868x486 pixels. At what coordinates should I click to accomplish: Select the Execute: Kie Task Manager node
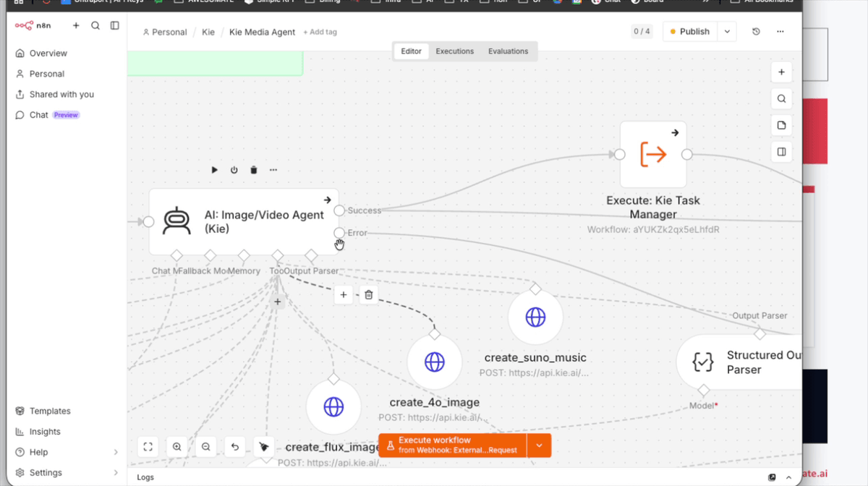(653, 154)
